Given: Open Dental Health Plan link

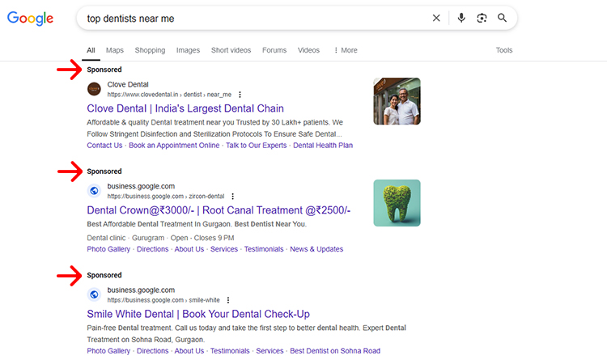Looking at the screenshot, I should pos(323,146).
